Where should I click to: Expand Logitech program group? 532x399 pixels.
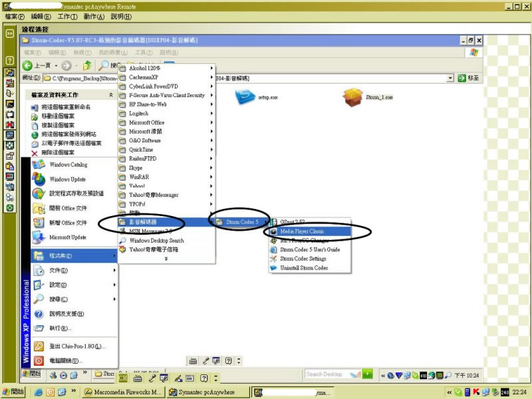click(x=167, y=113)
